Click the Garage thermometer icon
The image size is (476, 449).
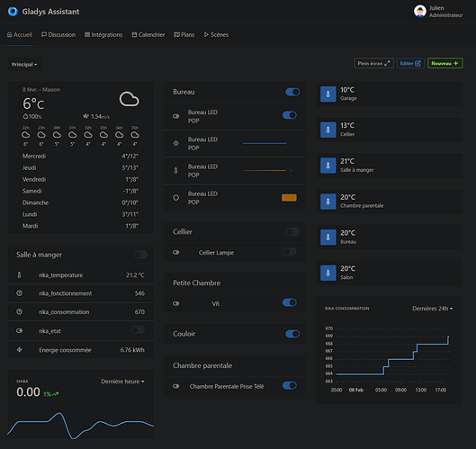328,94
